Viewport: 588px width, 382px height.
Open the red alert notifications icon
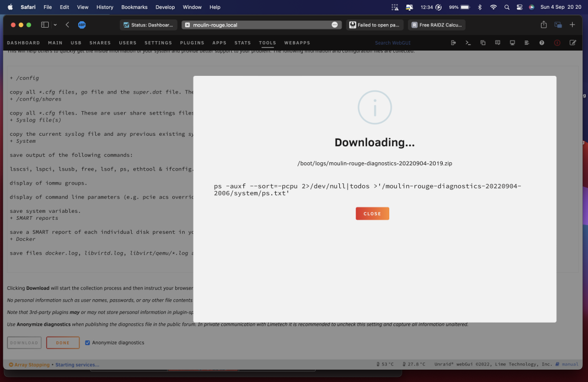click(x=557, y=43)
